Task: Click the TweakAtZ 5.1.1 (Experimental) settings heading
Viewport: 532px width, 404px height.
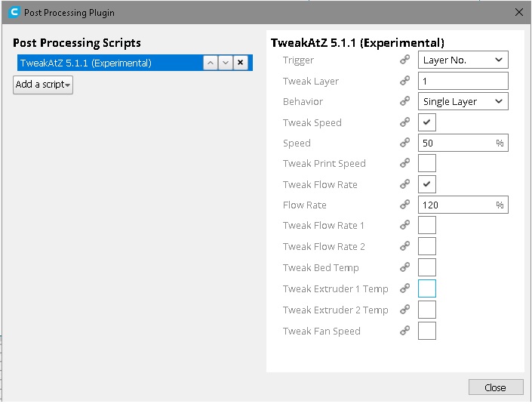Action: coord(357,43)
